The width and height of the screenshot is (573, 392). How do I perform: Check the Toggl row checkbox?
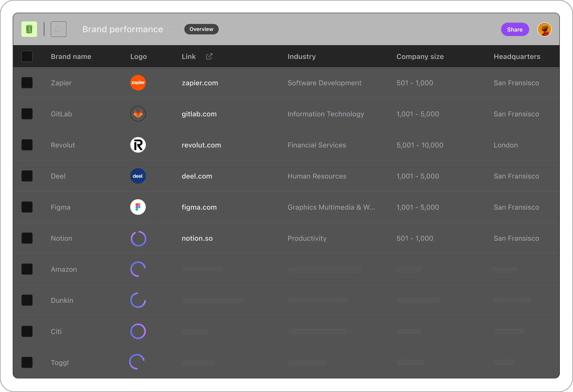[27, 362]
